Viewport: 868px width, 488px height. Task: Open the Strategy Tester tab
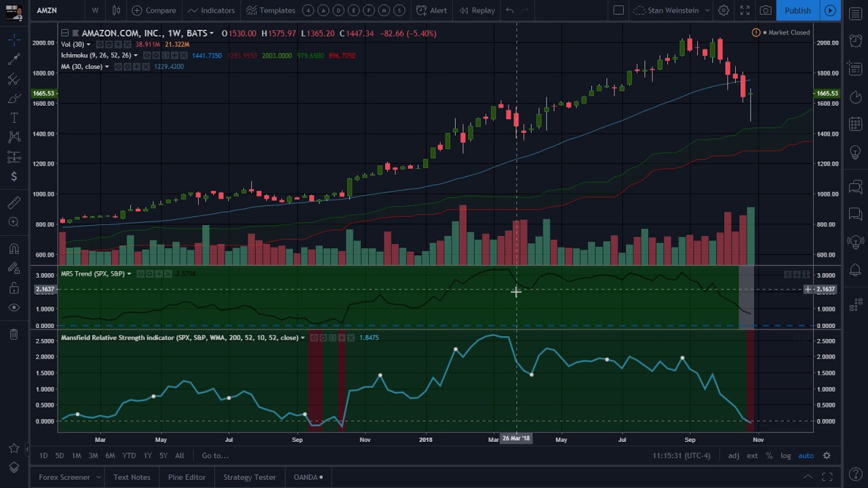(250, 477)
